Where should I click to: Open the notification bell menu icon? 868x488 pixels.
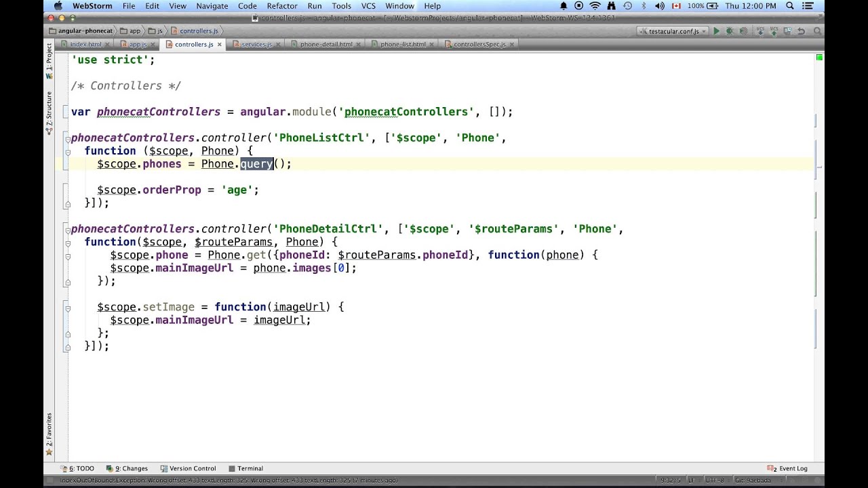pos(563,6)
